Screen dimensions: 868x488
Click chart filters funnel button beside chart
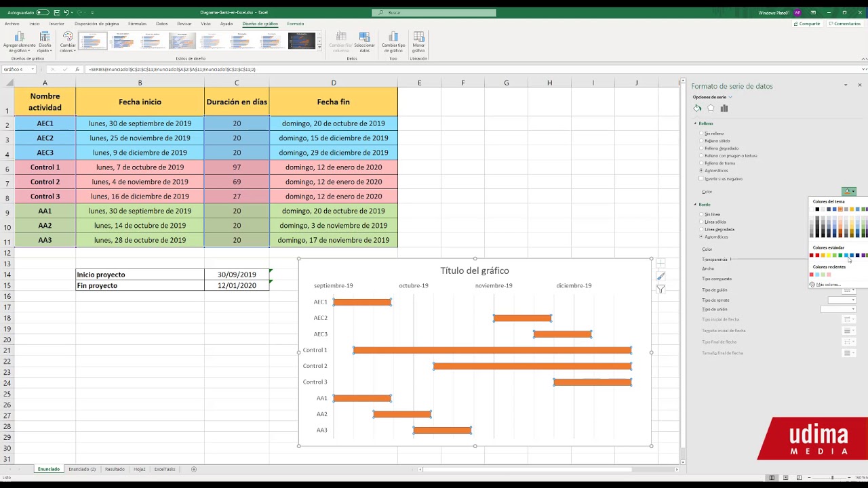coord(660,289)
